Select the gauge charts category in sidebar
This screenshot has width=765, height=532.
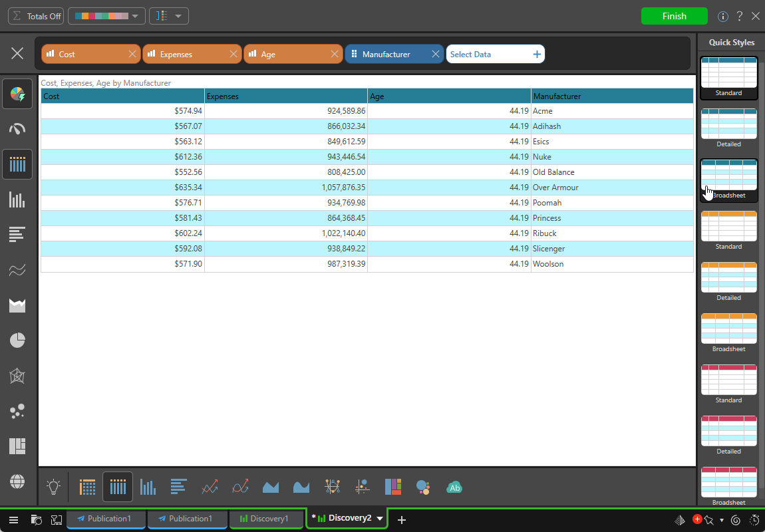click(17, 129)
